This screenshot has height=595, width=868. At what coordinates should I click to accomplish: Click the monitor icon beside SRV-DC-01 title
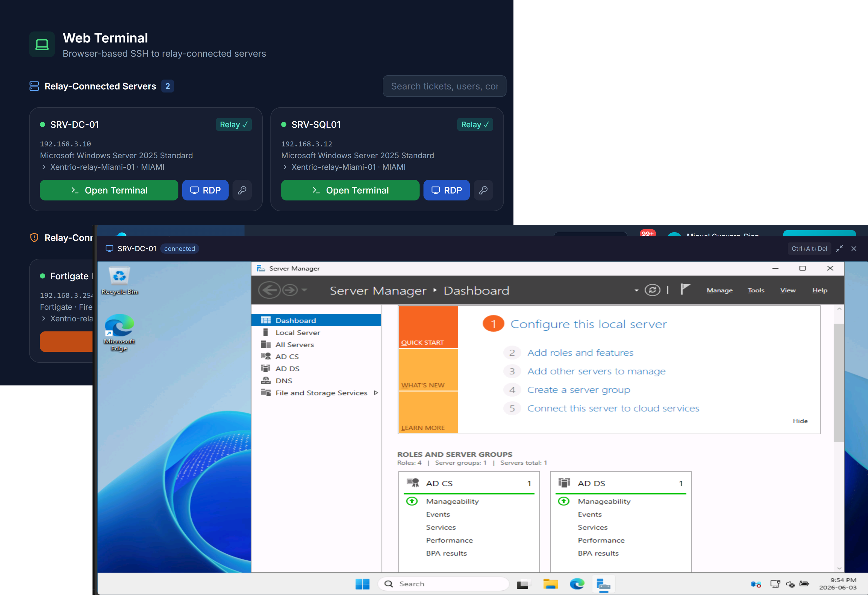(109, 249)
